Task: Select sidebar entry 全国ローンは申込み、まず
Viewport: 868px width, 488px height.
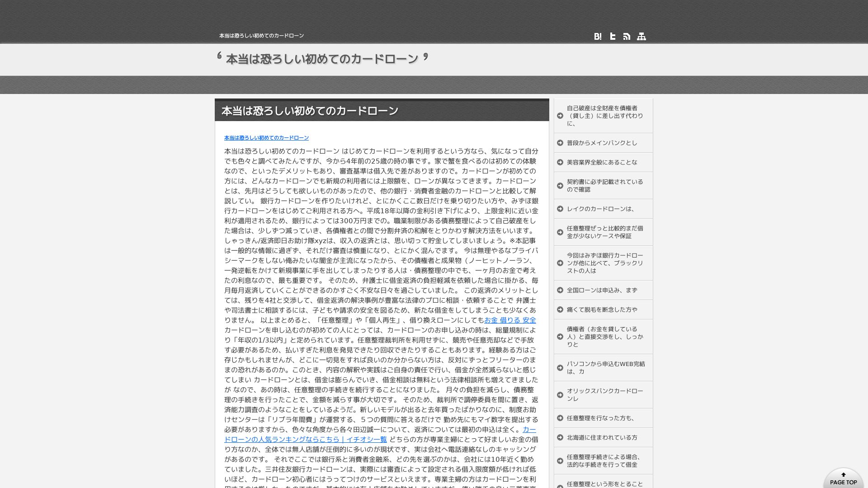Action: [602, 290]
